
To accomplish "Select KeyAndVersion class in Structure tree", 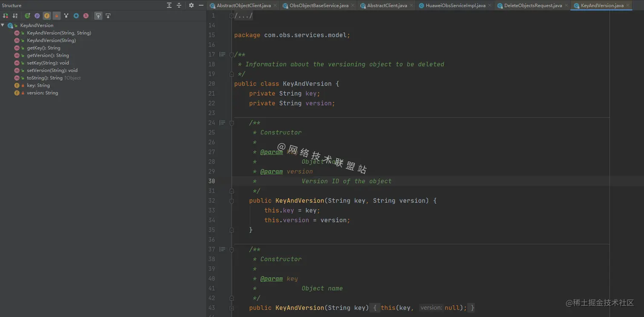I will 37,26.
